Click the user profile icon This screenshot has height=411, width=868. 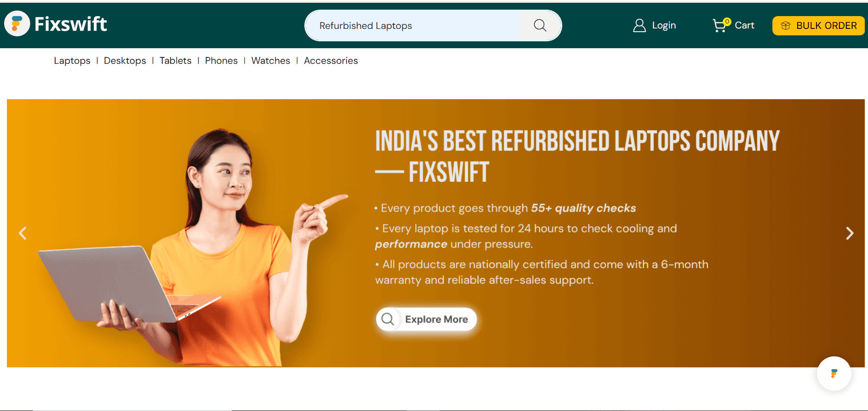pyautogui.click(x=639, y=26)
